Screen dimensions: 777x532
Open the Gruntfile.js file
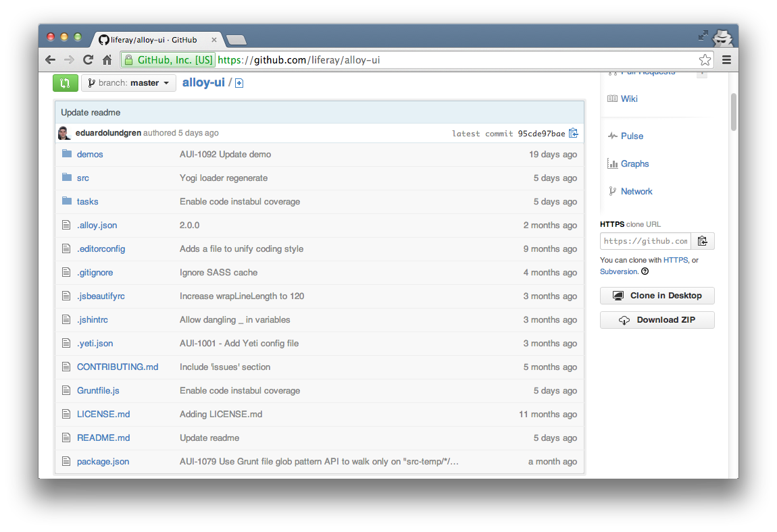pos(98,390)
